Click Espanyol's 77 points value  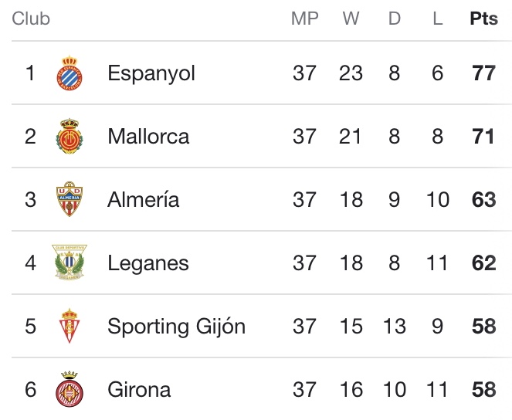pyautogui.click(x=484, y=73)
